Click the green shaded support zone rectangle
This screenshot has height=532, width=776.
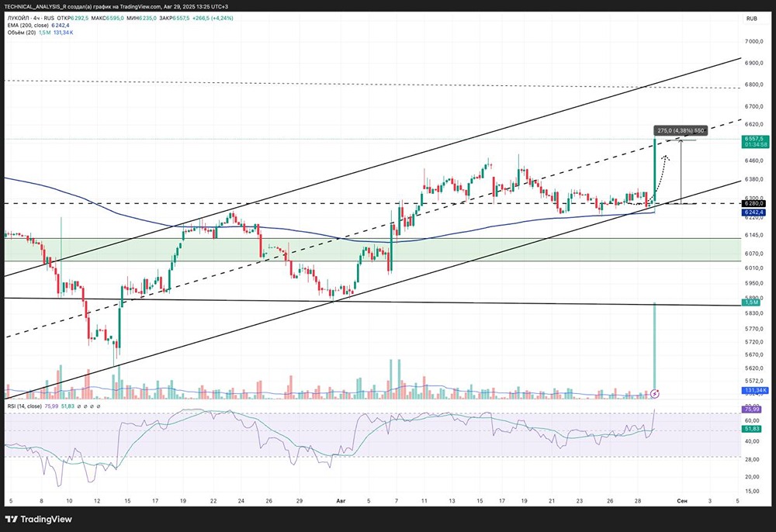372,250
